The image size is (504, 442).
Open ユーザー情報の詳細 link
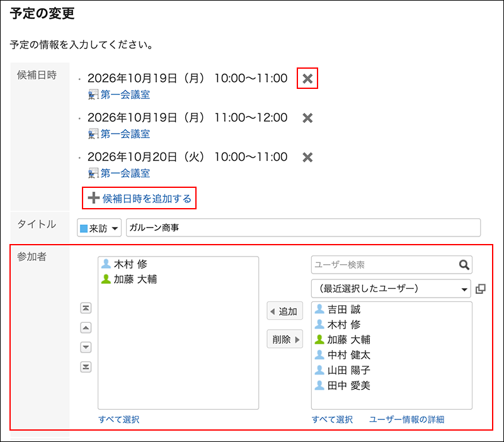(x=406, y=419)
